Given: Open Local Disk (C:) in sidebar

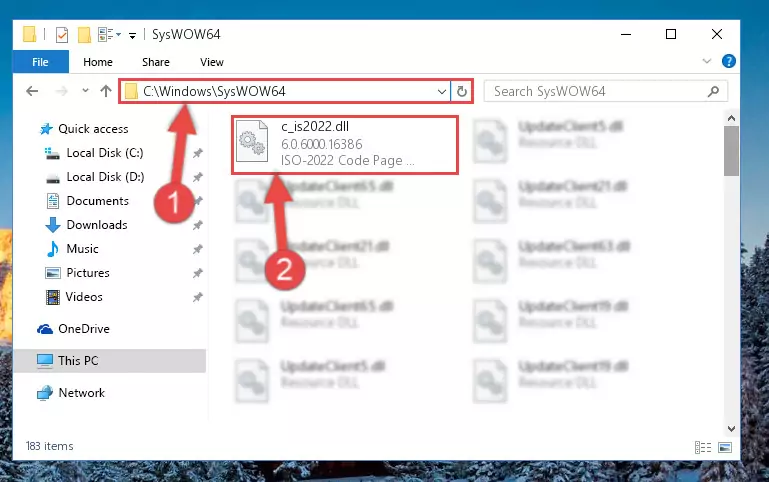Looking at the screenshot, I should [x=105, y=153].
